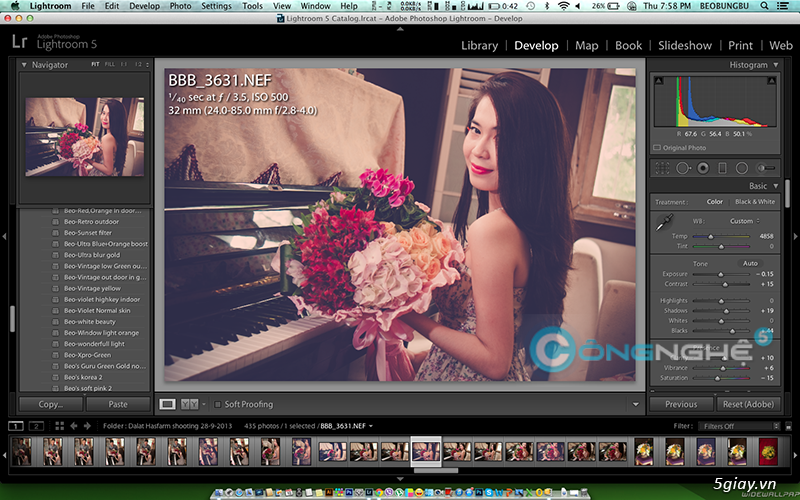Activate the Spot Removal tool
The height and width of the screenshot is (500, 800).
683,168
